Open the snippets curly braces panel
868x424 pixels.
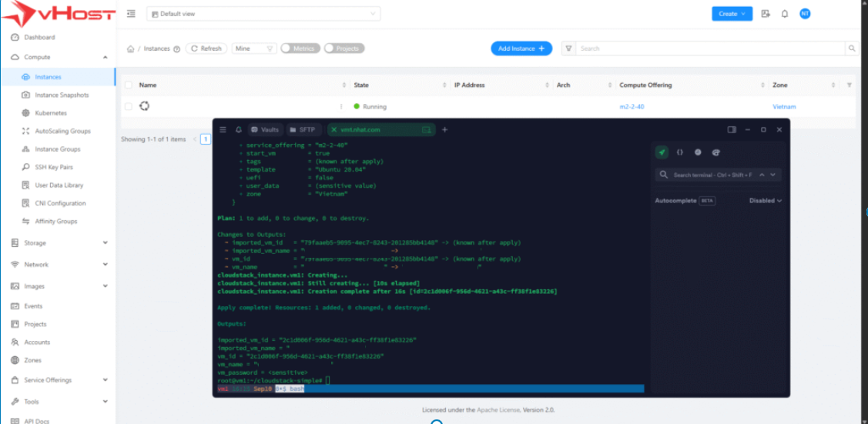[680, 152]
